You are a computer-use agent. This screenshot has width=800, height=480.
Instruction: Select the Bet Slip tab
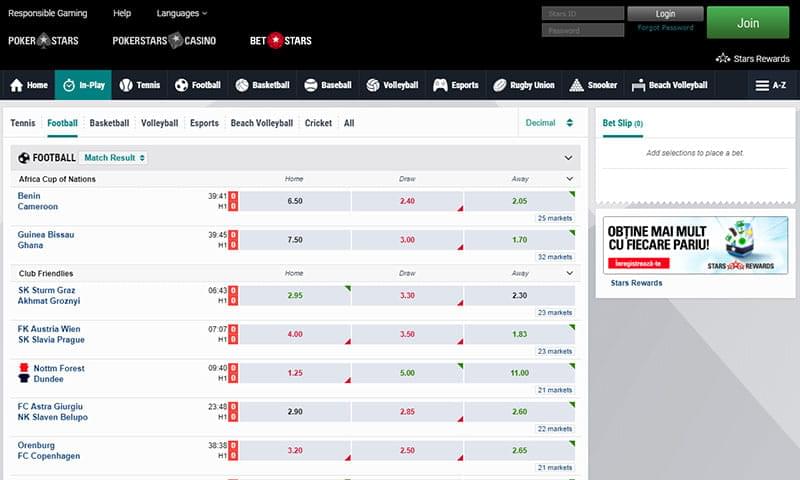tap(622, 123)
